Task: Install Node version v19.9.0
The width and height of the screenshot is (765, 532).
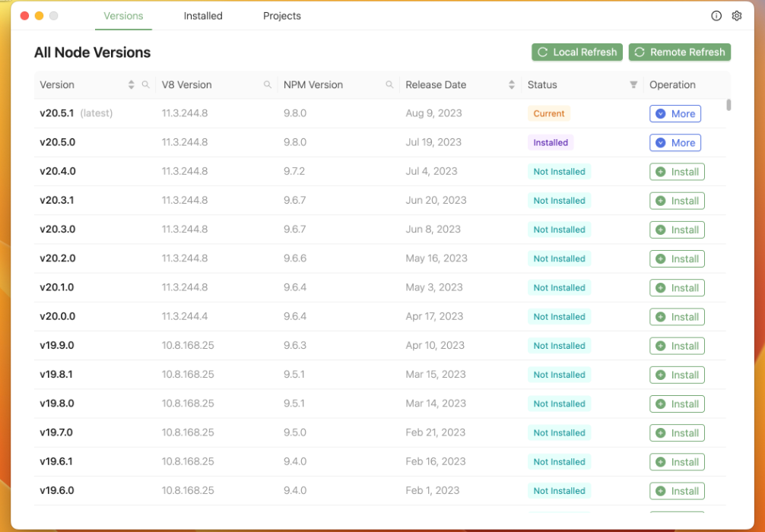Action: coord(677,346)
